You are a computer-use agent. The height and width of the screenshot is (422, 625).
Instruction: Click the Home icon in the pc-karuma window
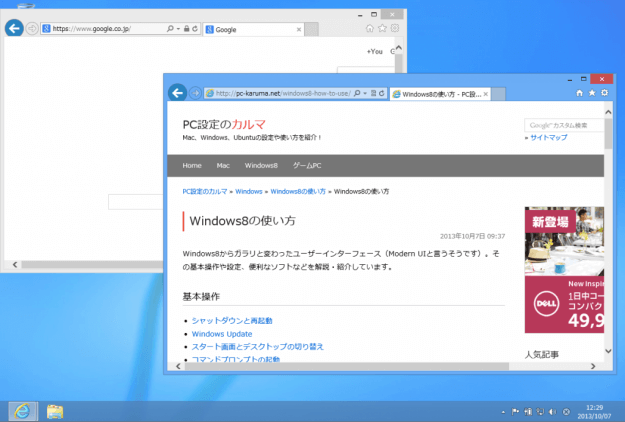tap(579, 93)
